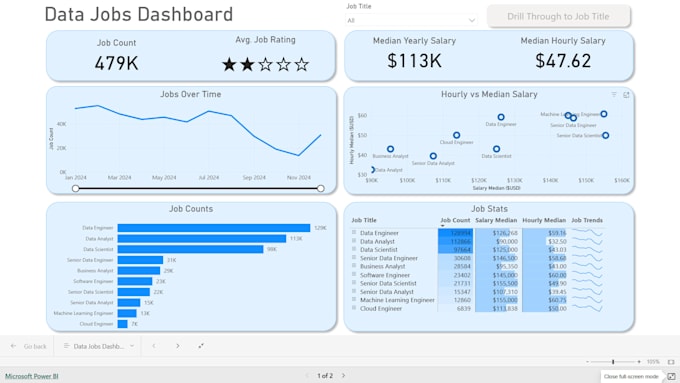Image resolution: width=680 pixels, height=383 pixels.
Task: Click the 105% zoom level text
Action: pyautogui.click(x=653, y=362)
